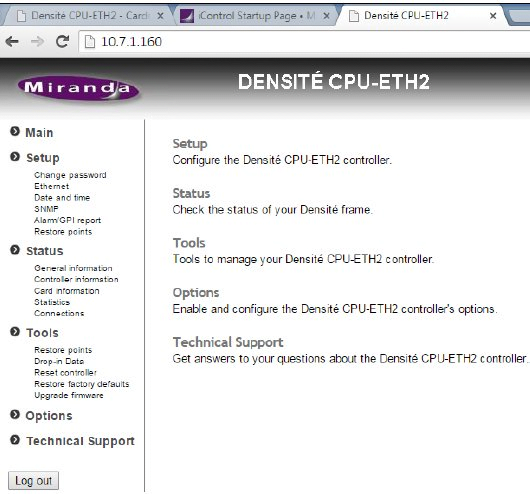This screenshot has height=494, width=530.
Task: Click the arrow bullet beside Technical Support
Action: pyautogui.click(x=15, y=440)
